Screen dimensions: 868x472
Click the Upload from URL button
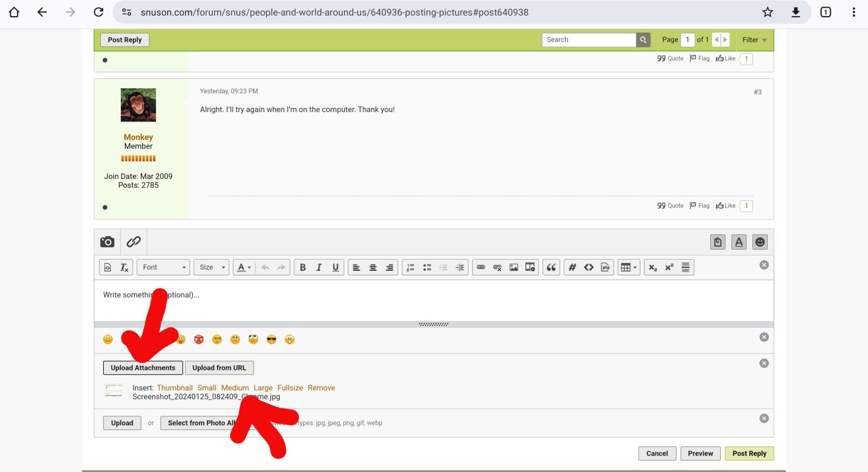(x=219, y=368)
